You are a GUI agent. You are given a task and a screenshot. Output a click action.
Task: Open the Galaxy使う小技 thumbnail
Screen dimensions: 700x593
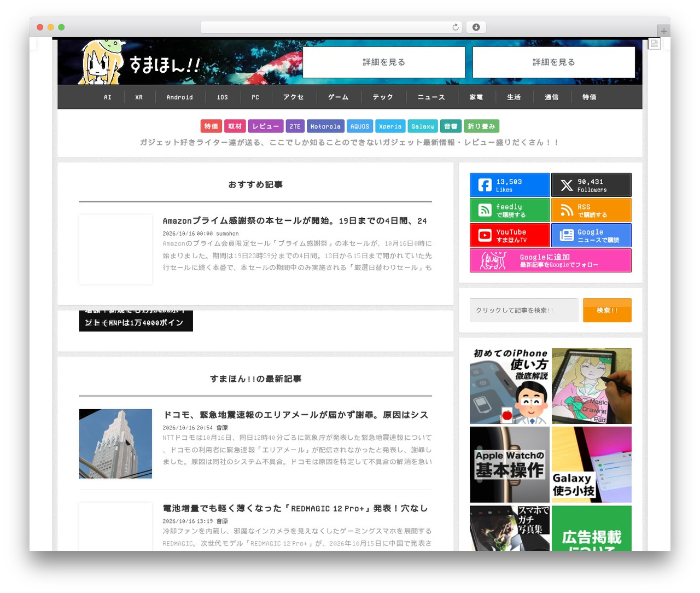pos(592,464)
